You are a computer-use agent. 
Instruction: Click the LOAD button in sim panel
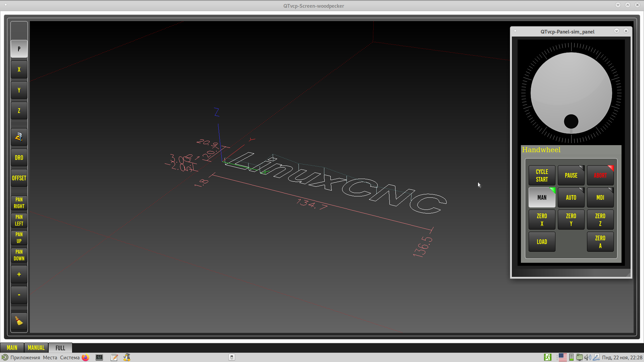click(542, 242)
